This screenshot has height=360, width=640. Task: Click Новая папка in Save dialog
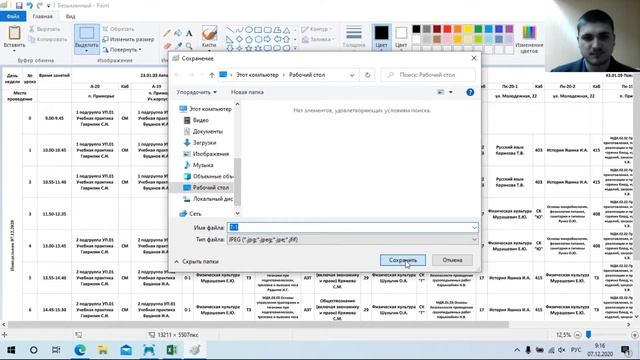(247, 92)
